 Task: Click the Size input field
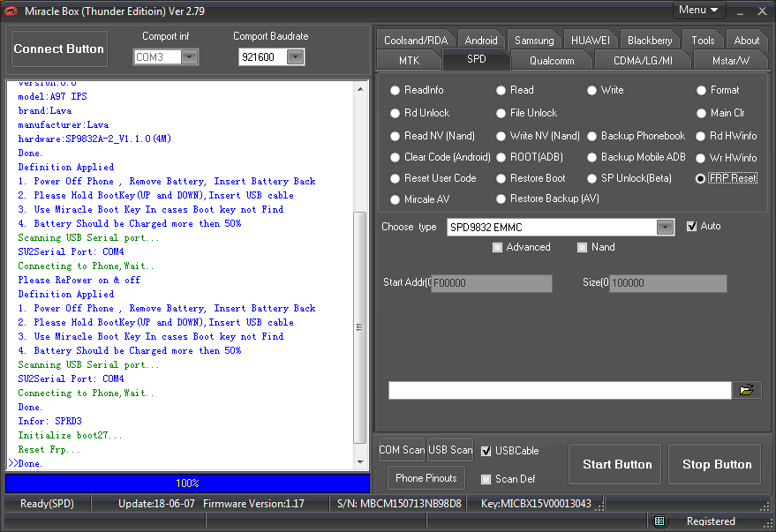(x=668, y=283)
